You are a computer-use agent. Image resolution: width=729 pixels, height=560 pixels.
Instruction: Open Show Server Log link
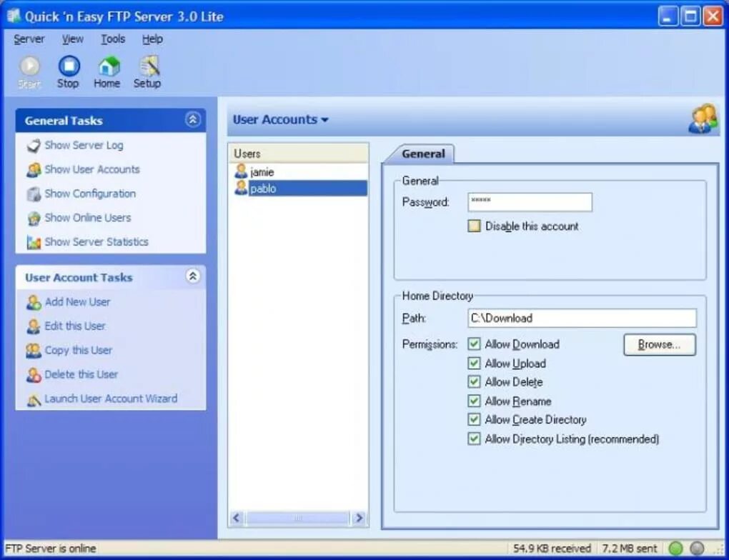[84, 146]
